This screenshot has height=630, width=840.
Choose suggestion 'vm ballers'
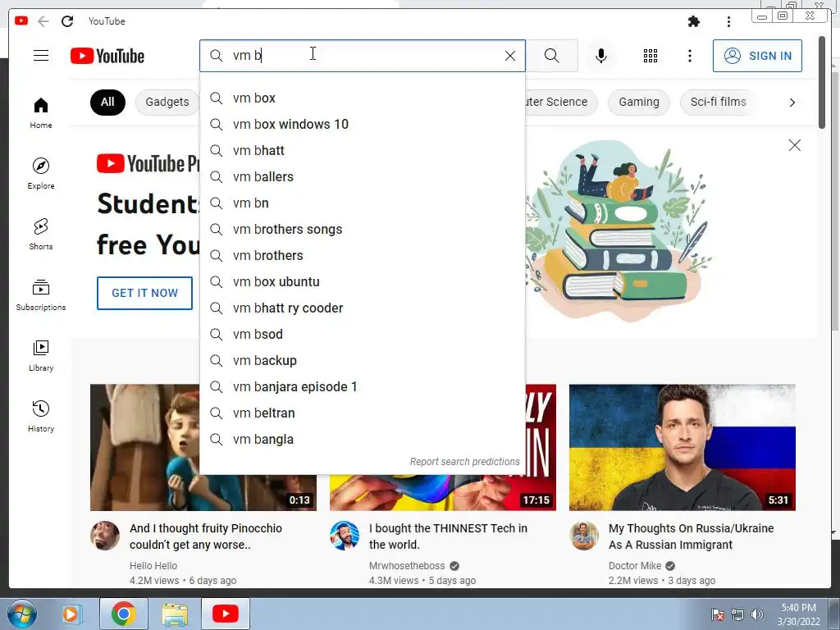click(x=362, y=177)
